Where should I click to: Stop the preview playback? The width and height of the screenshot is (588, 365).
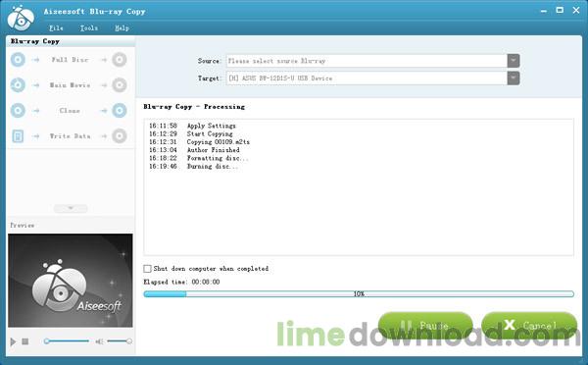25,341
